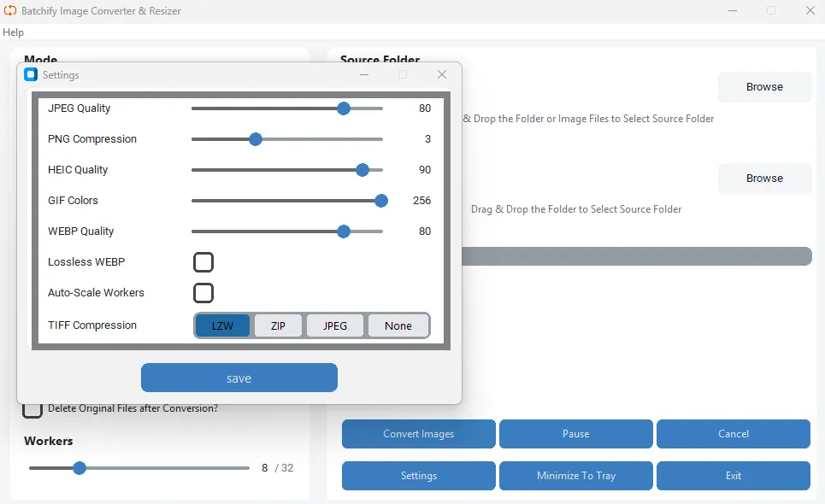Save the current settings
This screenshot has width=825, height=504.
(239, 378)
